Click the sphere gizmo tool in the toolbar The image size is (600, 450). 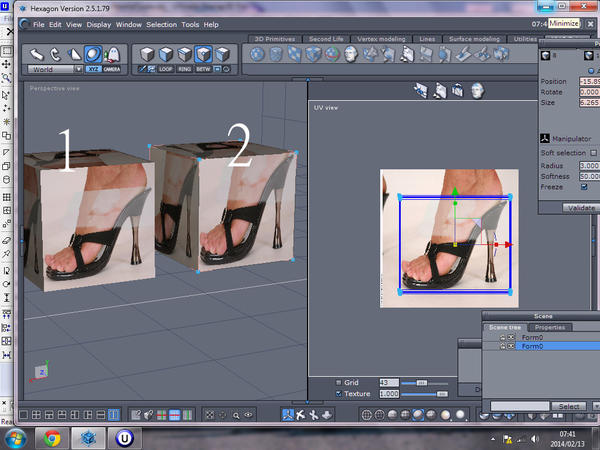(333, 54)
